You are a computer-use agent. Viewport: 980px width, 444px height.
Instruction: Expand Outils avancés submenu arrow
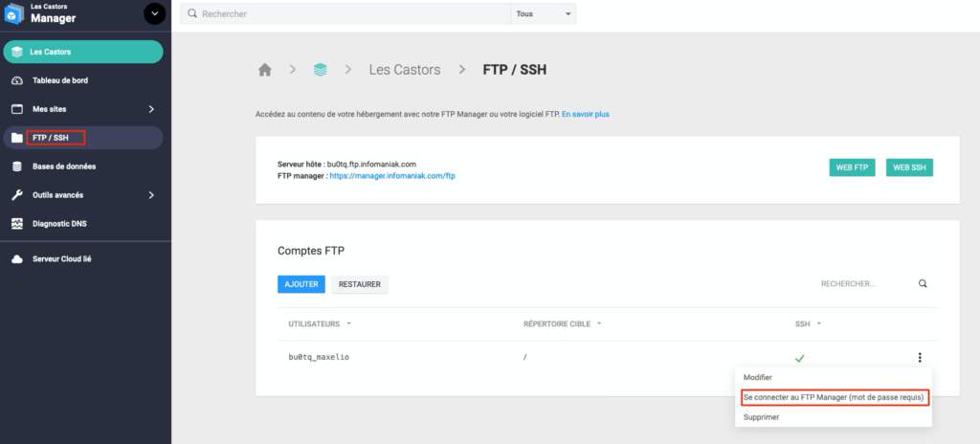(x=151, y=195)
